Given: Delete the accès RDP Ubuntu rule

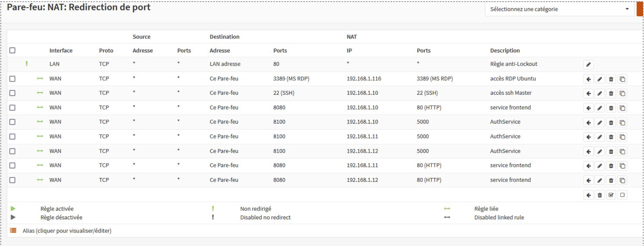Looking at the screenshot, I should [x=611, y=79].
